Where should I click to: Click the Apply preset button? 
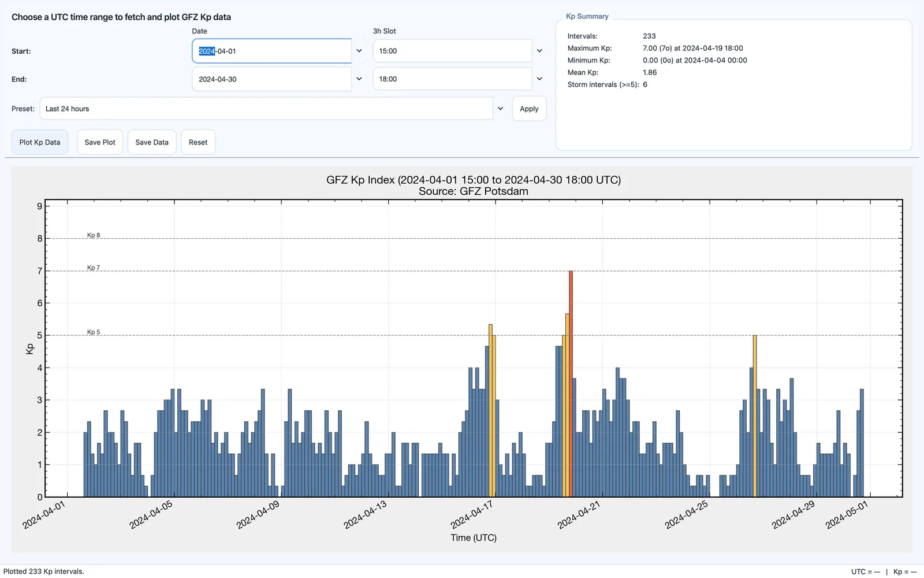click(x=529, y=109)
